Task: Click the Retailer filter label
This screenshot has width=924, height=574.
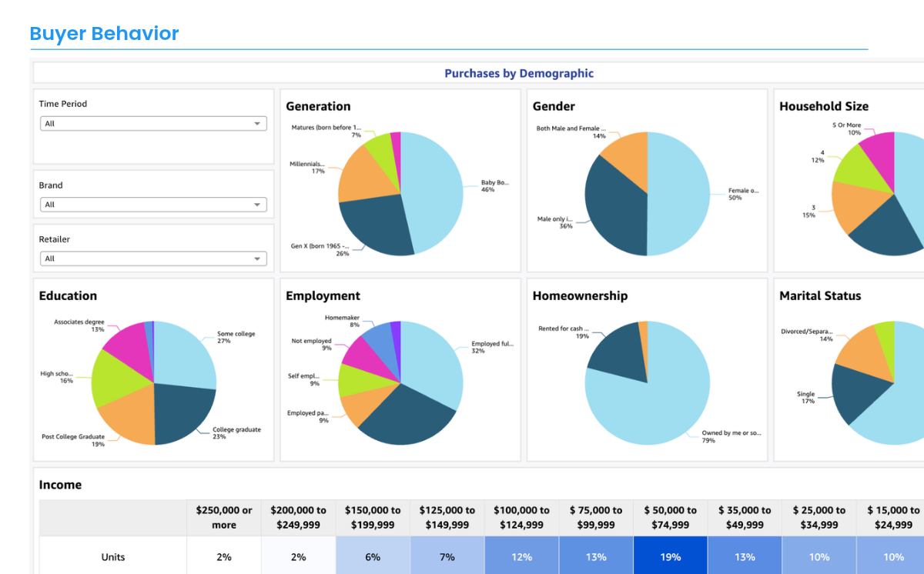Action: (x=55, y=239)
